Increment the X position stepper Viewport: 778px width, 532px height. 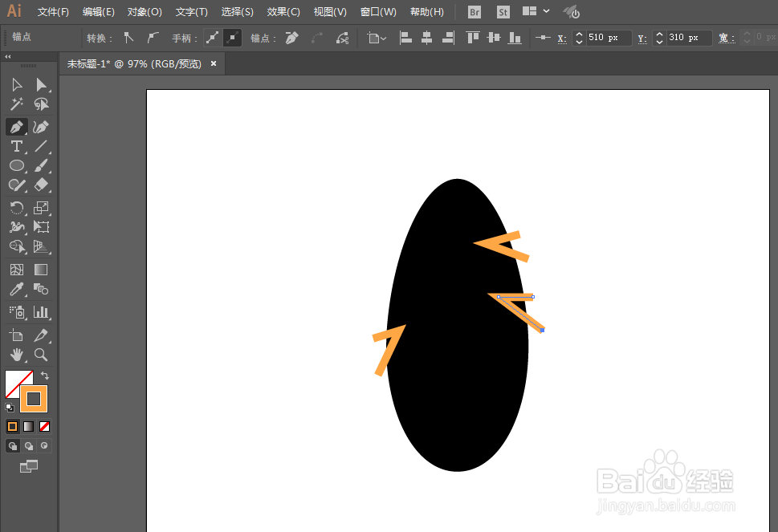[x=578, y=33]
